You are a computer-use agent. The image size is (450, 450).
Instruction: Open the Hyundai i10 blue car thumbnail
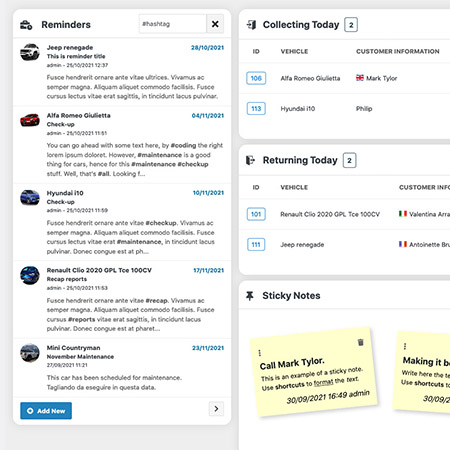coord(30,197)
